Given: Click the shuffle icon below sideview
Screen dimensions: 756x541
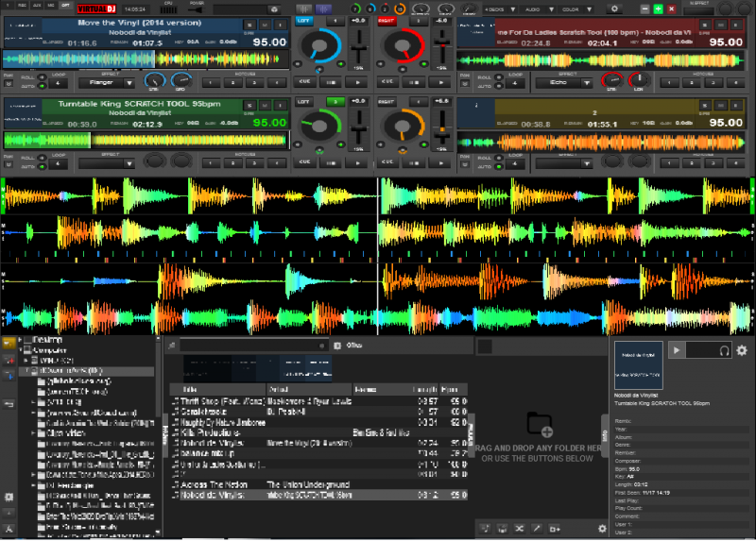Looking at the screenshot, I should pos(519,529).
